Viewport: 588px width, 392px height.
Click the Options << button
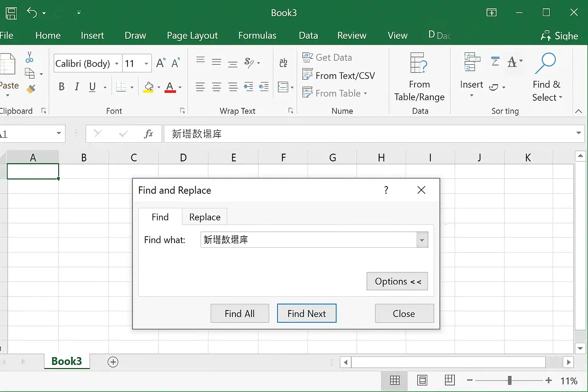click(x=397, y=281)
